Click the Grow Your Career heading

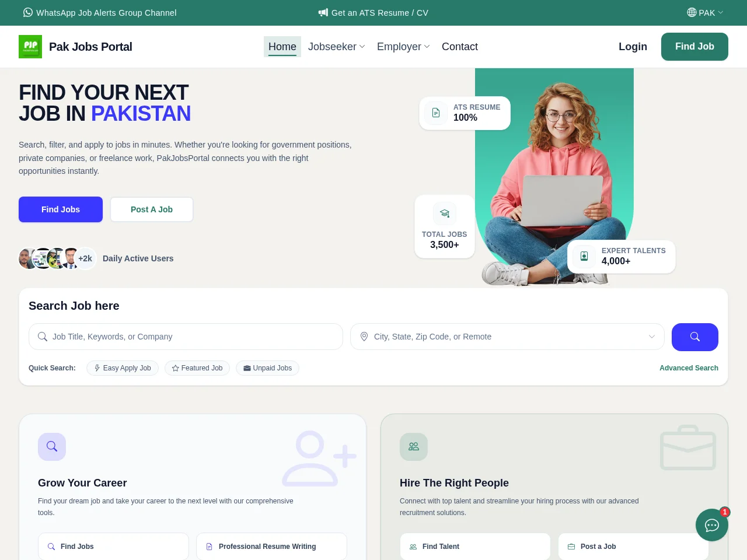tap(82, 483)
